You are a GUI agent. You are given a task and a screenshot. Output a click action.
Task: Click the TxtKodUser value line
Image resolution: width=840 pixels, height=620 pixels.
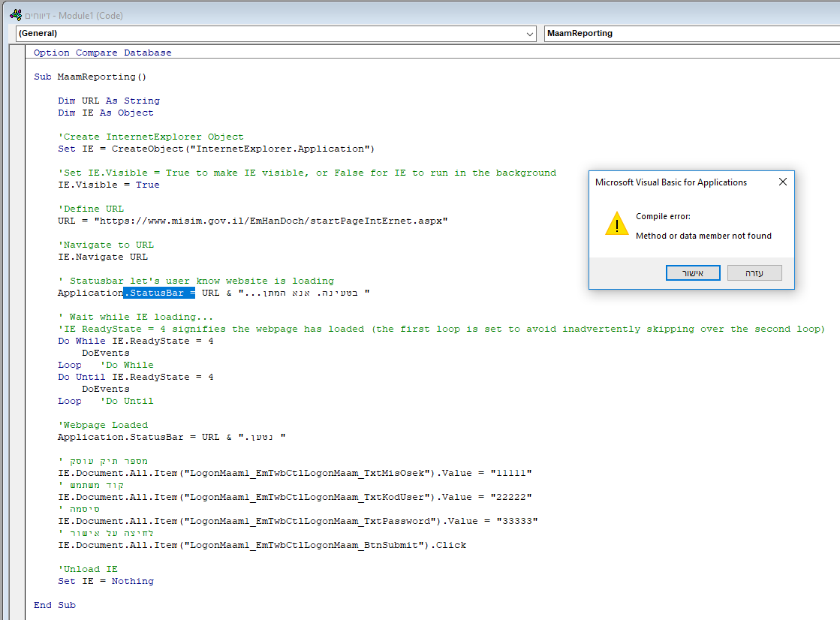point(295,498)
